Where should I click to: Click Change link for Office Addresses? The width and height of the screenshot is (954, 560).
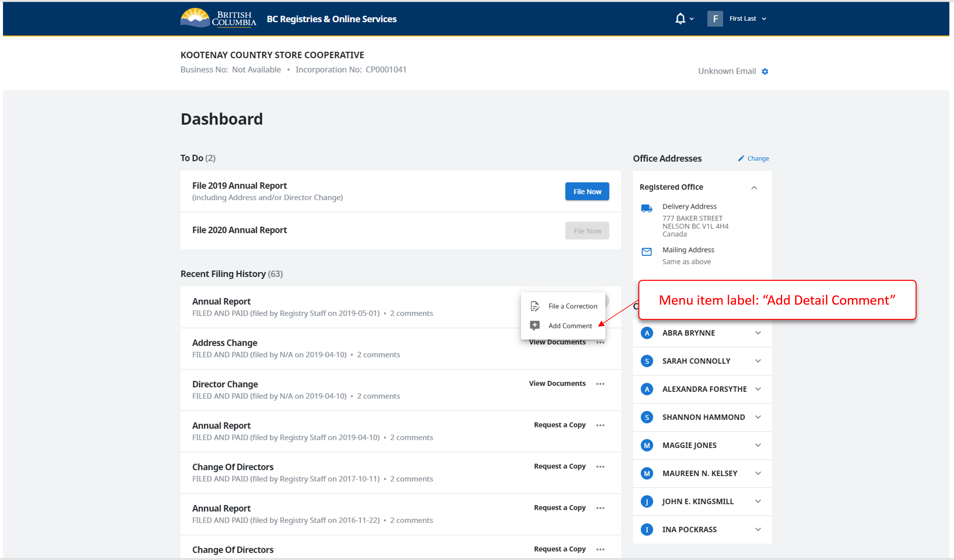point(758,159)
